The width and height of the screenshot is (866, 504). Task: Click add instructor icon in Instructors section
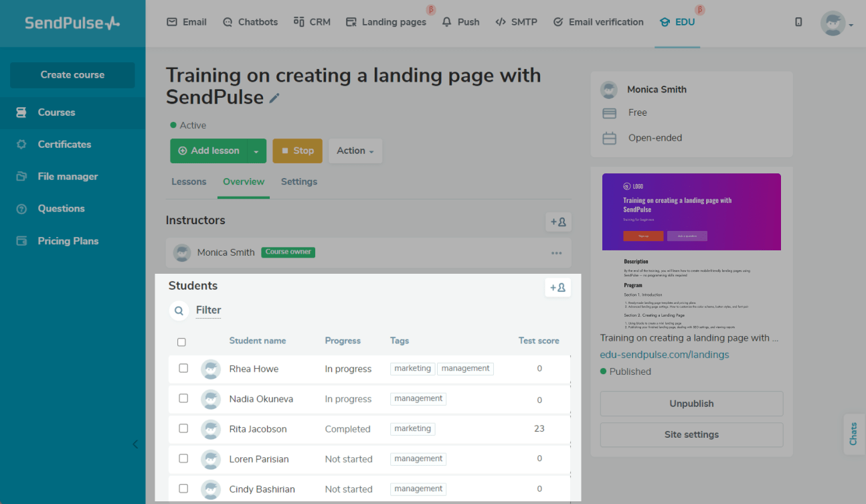click(x=558, y=222)
